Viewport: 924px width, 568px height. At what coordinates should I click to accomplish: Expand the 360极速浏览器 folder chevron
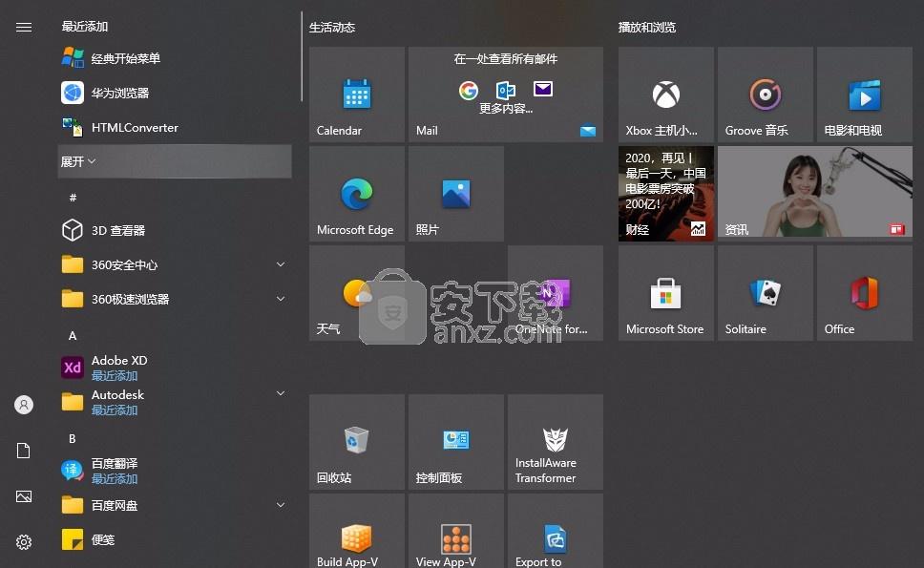click(281, 299)
